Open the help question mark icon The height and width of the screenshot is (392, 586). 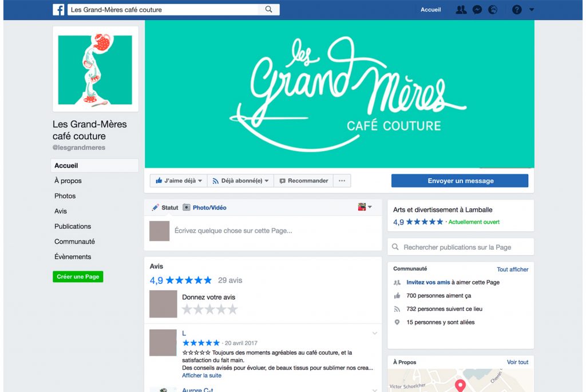point(517,10)
